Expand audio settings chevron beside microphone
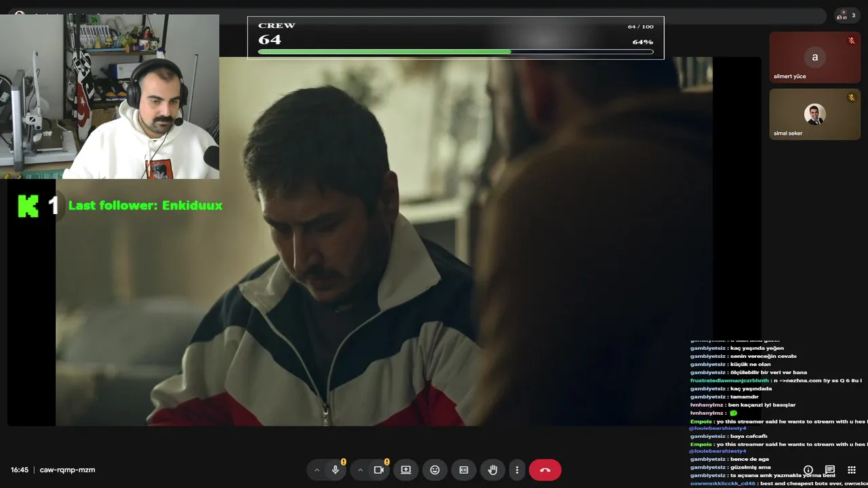868x488 pixels. [x=317, y=470]
